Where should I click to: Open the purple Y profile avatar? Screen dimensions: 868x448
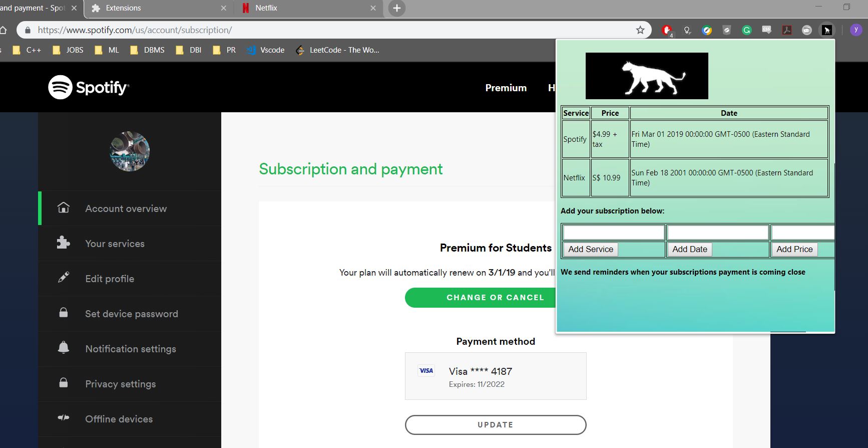[856, 30]
